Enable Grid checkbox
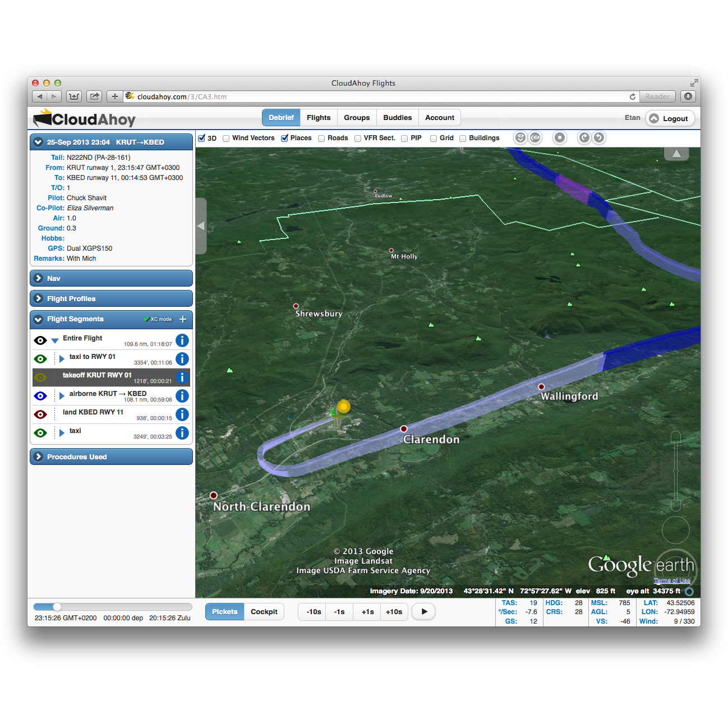The image size is (728, 728). click(434, 138)
